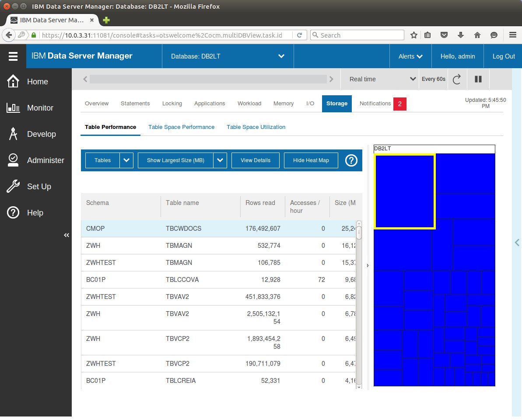Click Hello, admin user menu
Image resolution: width=522 pixels, height=420 pixels.
click(x=458, y=56)
